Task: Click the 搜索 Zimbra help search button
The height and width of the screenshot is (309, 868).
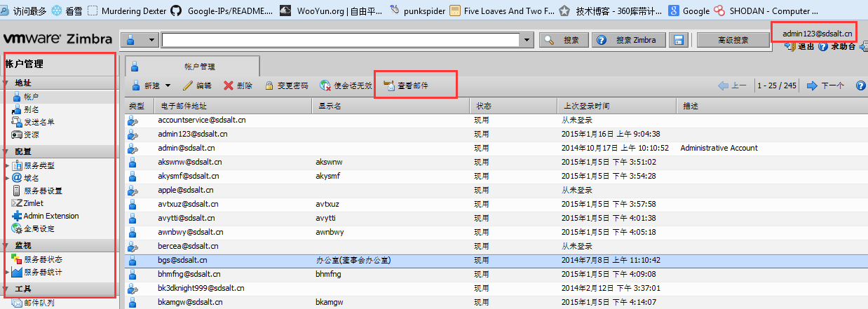Action: click(629, 40)
